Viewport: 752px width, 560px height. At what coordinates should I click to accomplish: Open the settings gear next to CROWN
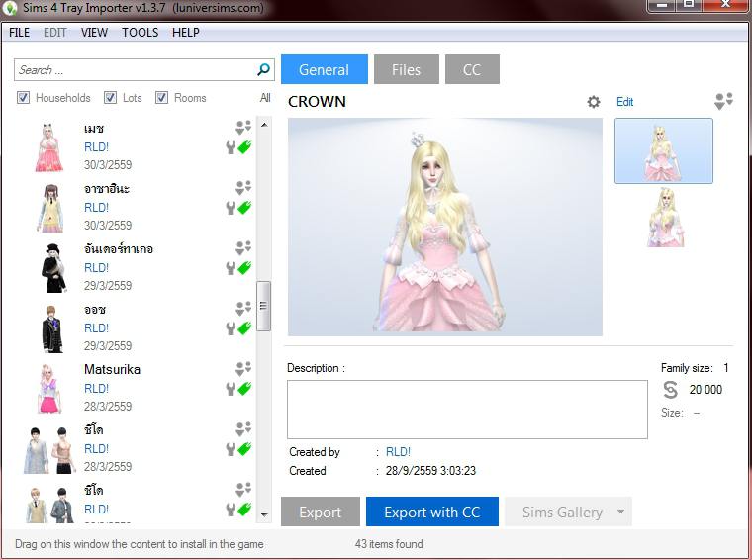(x=594, y=102)
